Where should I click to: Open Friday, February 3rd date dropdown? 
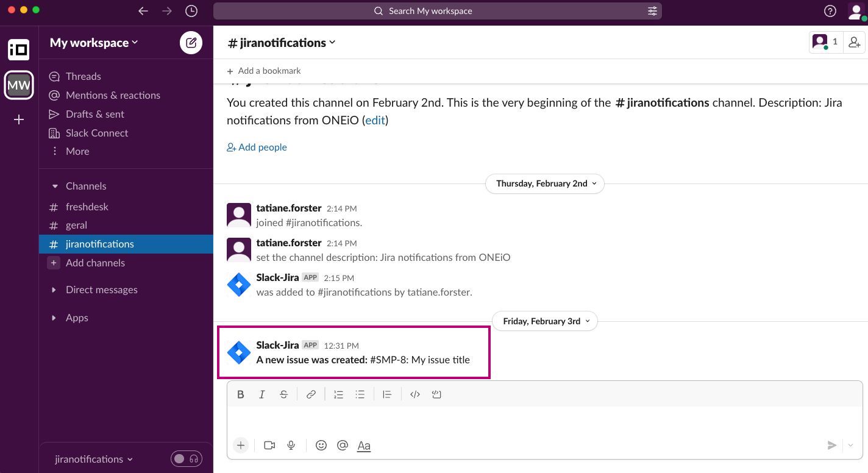545,321
